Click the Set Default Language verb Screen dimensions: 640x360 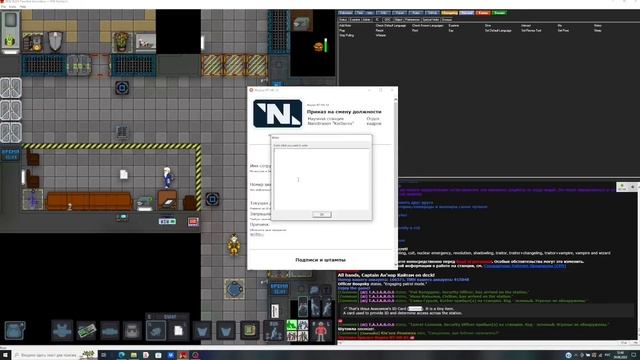tap(498, 30)
